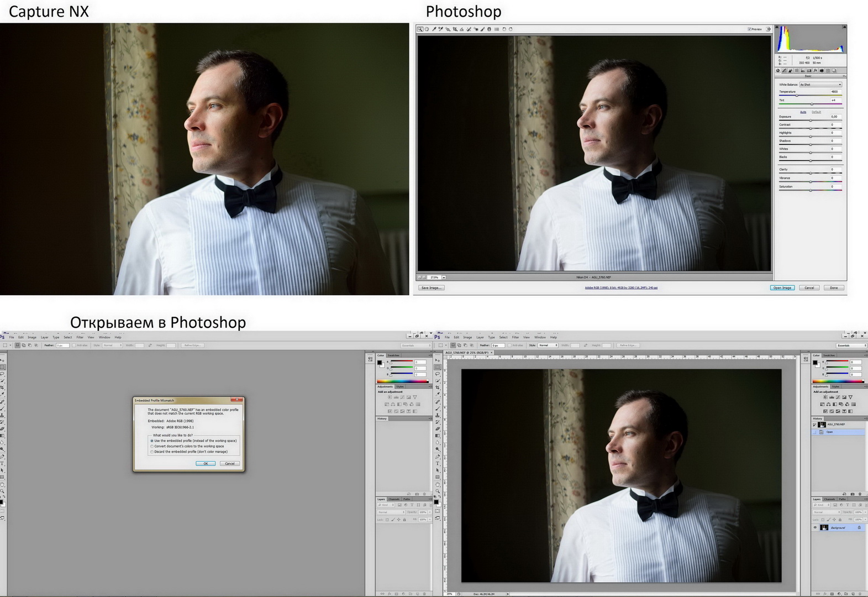This screenshot has width=868, height=597.
Task: Open the zoom level dropdown in Camera Raw
Action: pyautogui.click(x=444, y=277)
